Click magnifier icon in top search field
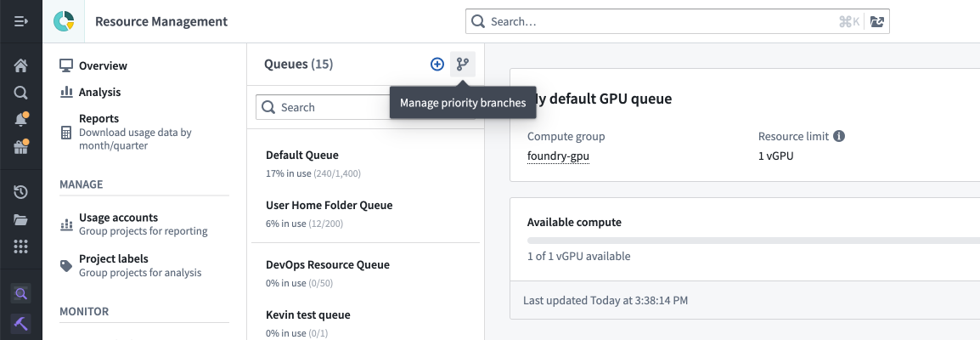This screenshot has width=980, height=340. [478, 22]
